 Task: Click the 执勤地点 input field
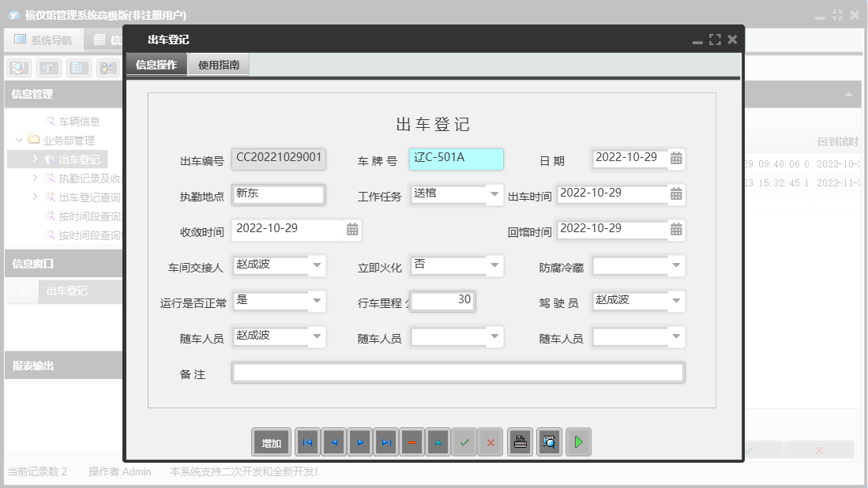278,194
